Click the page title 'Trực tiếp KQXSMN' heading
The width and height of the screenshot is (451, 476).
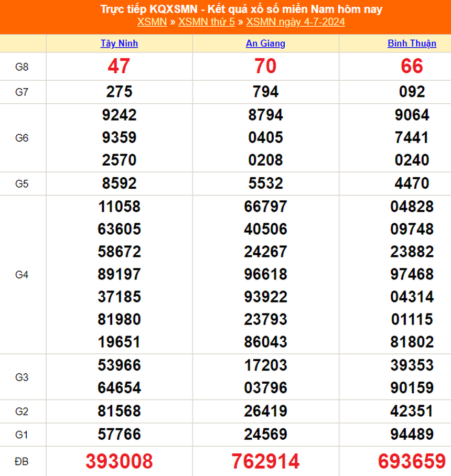click(x=241, y=9)
